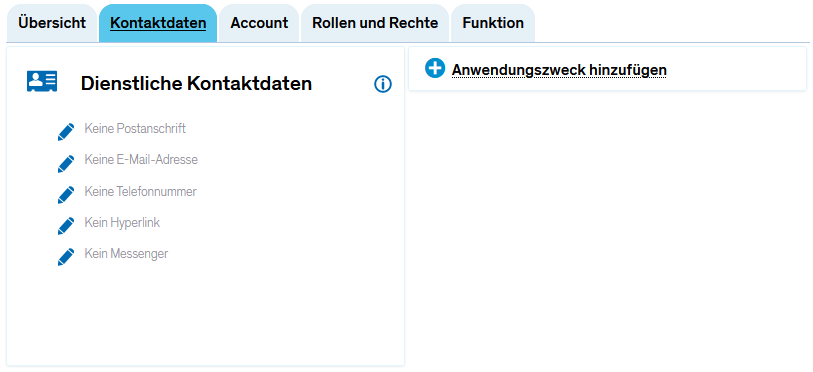813x372 pixels.
Task: Click pencil icon next to Keine E-Mail-Adresse
Action: point(66,163)
